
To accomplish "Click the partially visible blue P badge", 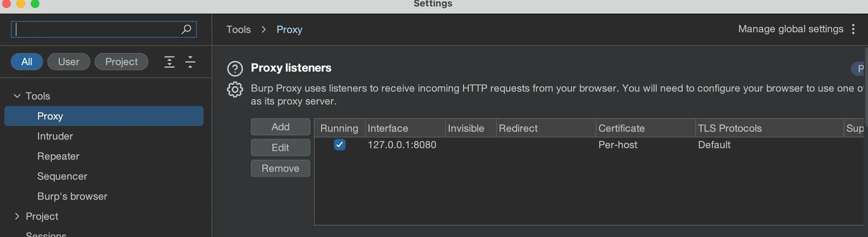I will (x=858, y=69).
